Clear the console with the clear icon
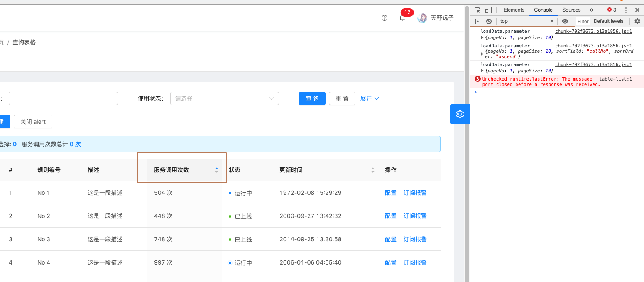Image resolution: width=644 pixels, height=282 pixels. (489, 21)
